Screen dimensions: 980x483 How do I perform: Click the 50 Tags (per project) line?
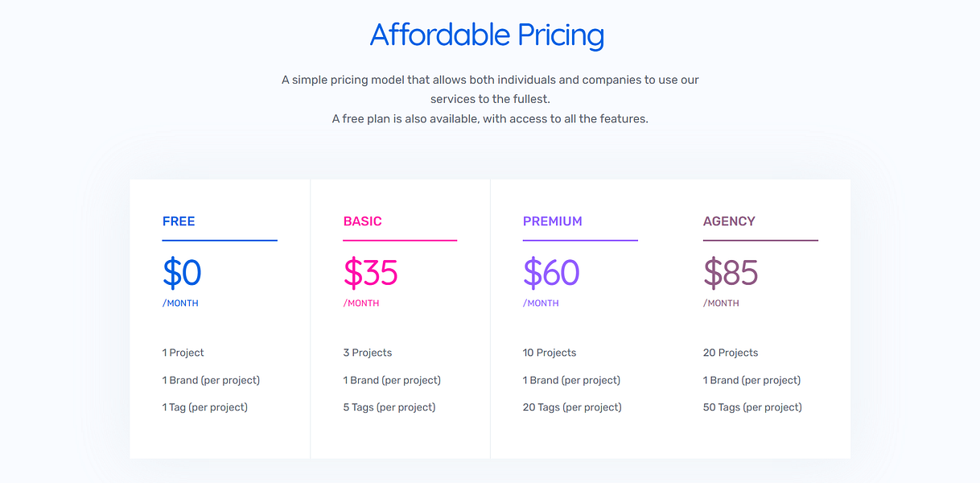coord(752,407)
